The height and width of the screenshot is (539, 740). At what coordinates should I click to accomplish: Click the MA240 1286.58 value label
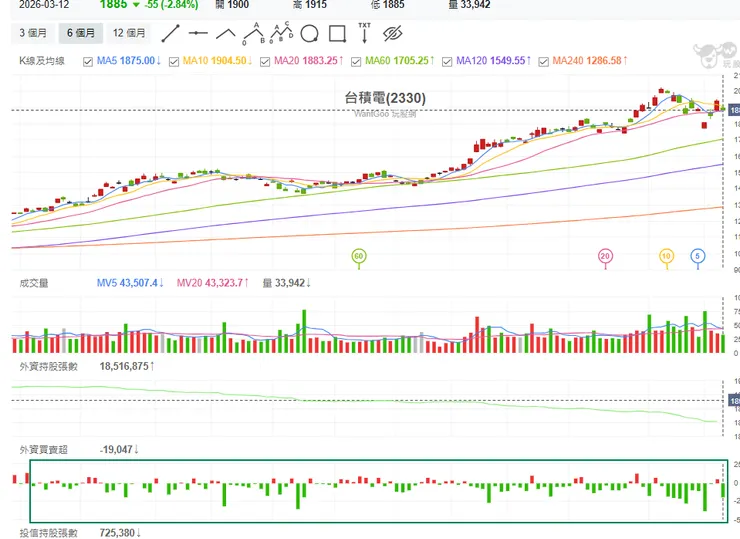[589, 61]
